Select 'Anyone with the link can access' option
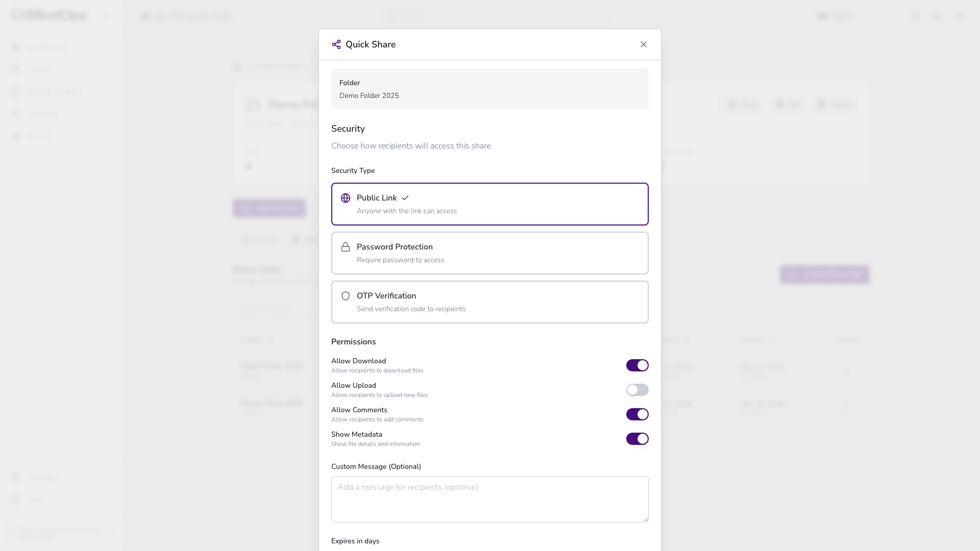The width and height of the screenshot is (980, 551). pyautogui.click(x=406, y=211)
